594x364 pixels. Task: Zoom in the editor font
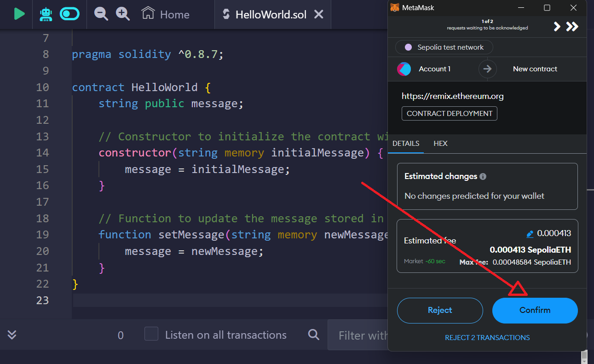coord(123,14)
